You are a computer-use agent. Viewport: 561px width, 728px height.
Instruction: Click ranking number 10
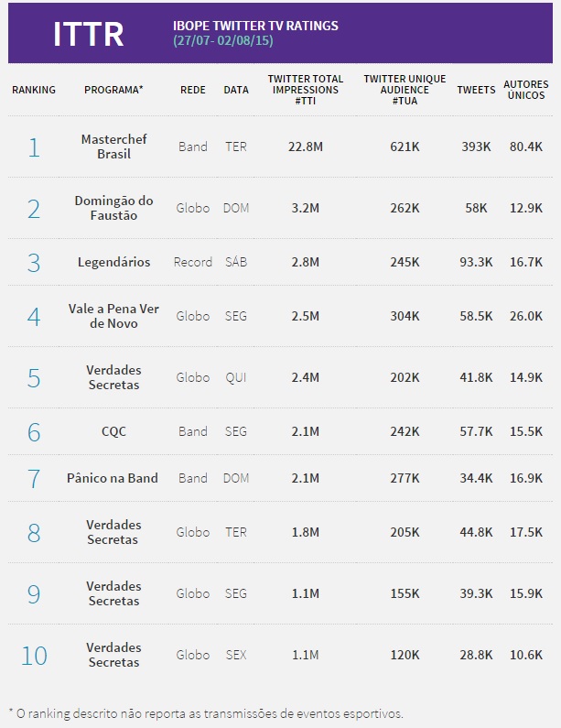34,656
